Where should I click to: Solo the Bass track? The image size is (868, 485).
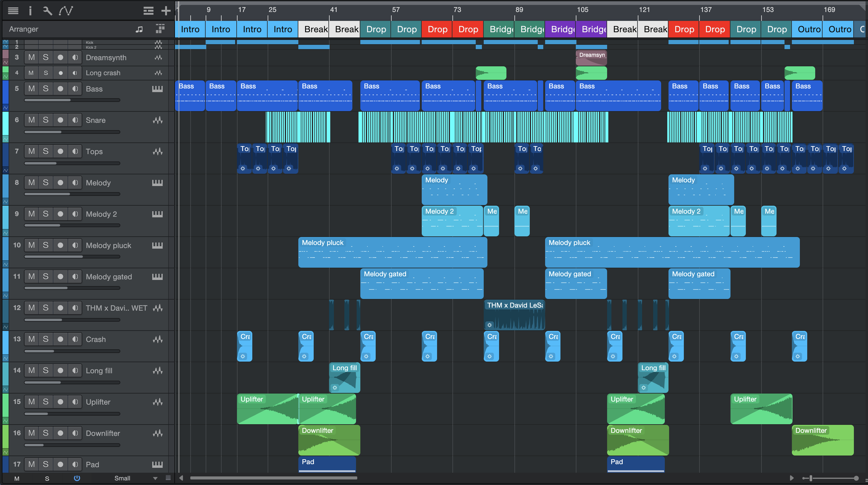tap(46, 89)
